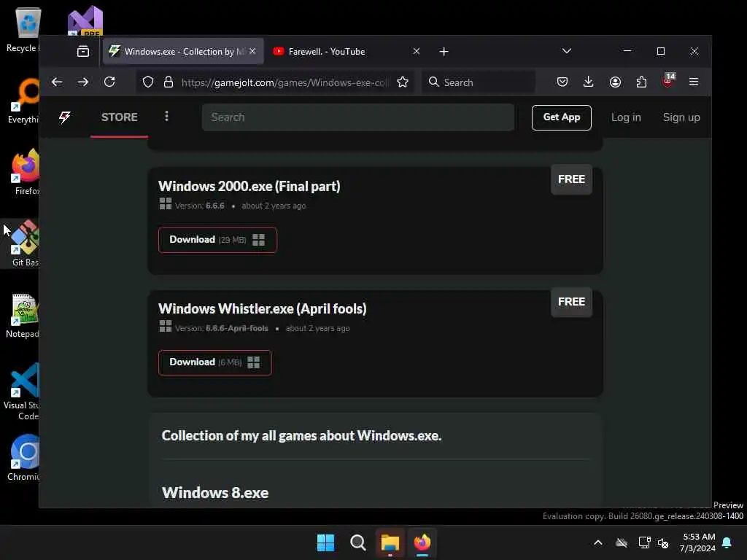Click FREE badge on Windows Whistler.exe card
The width and height of the screenshot is (747, 560).
coord(571,302)
